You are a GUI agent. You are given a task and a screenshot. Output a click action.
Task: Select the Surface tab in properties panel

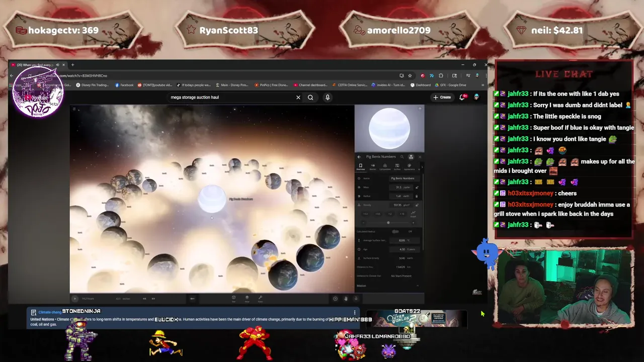[x=397, y=168]
